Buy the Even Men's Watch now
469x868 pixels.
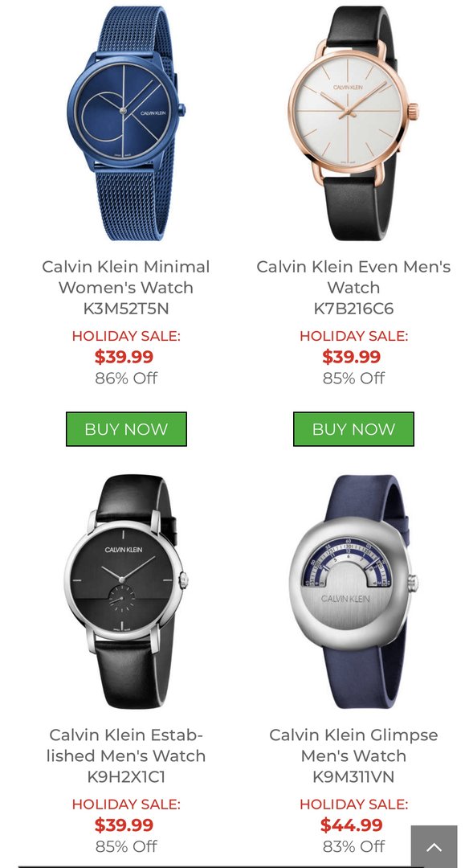coord(353,429)
